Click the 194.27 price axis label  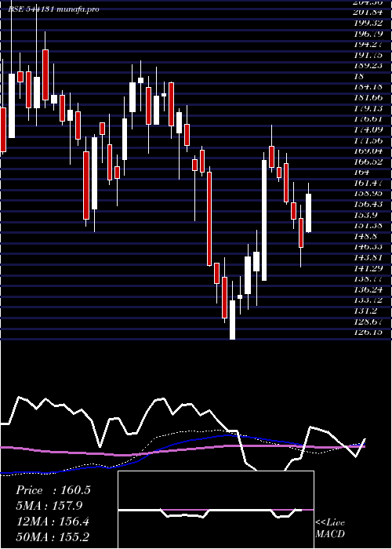[368, 45]
